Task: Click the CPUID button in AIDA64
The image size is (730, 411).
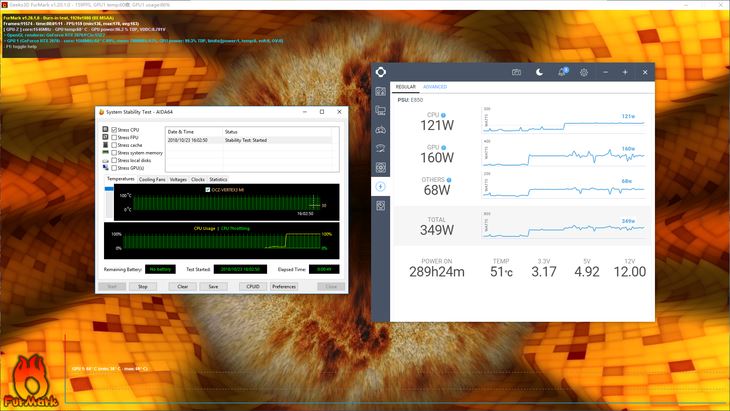Action: 253,286
